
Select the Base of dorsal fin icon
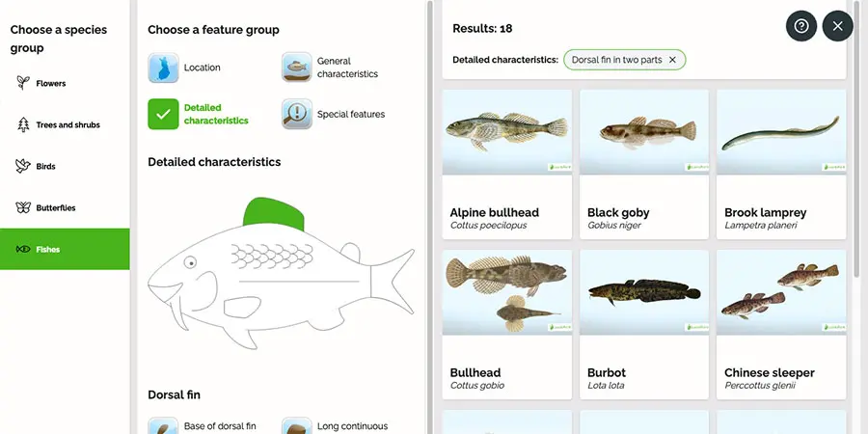(163, 426)
